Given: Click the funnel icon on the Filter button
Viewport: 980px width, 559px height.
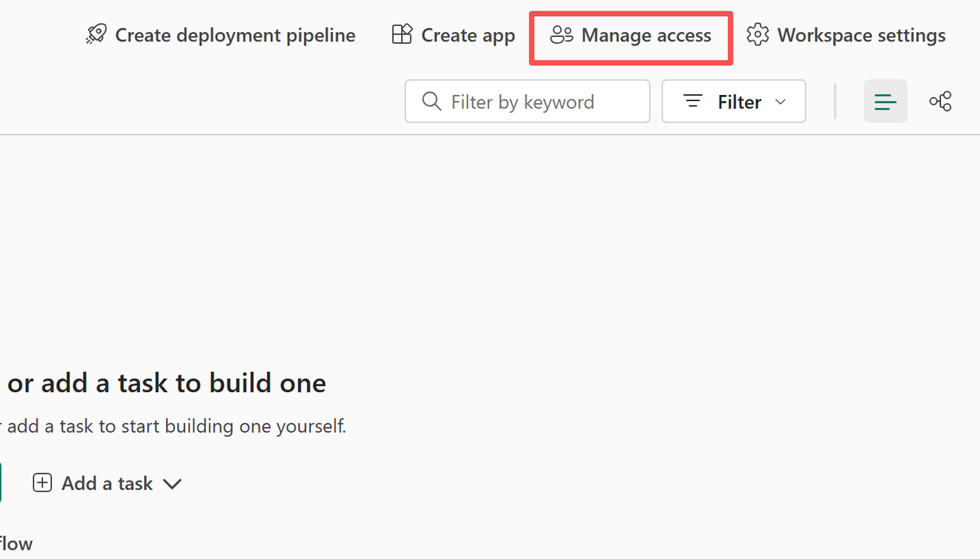Looking at the screenshot, I should coord(692,100).
